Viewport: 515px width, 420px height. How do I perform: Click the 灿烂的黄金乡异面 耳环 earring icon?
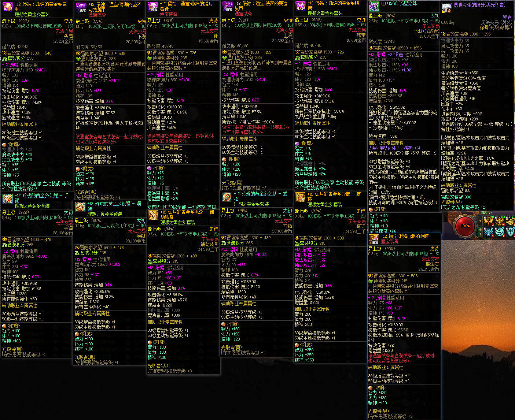pos(300,197)
